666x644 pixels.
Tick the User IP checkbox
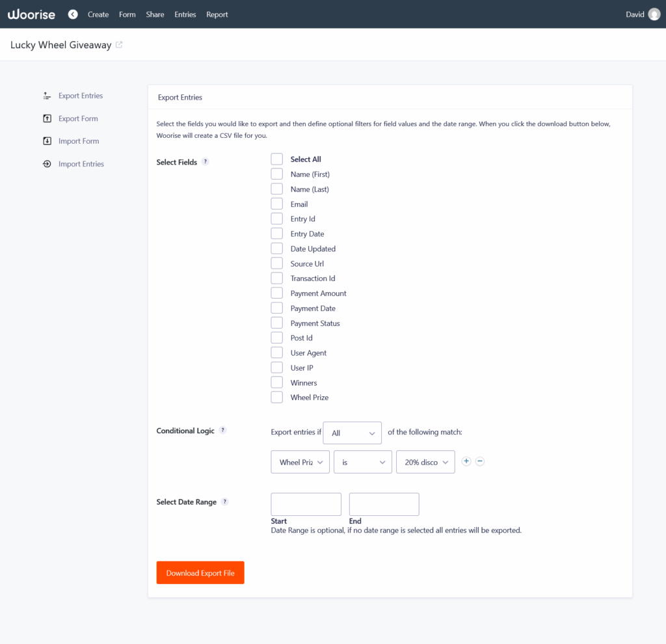click(x=277, y=368)
